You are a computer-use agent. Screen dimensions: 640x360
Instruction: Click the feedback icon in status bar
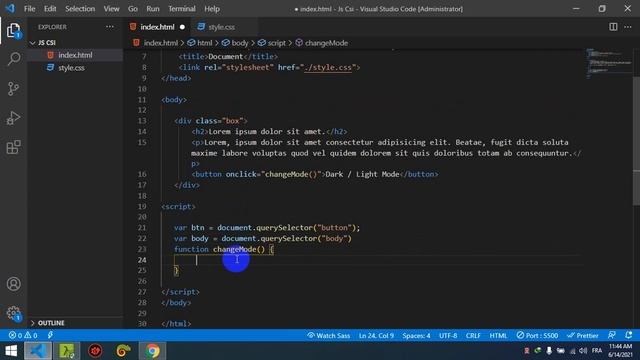(611, 335)
